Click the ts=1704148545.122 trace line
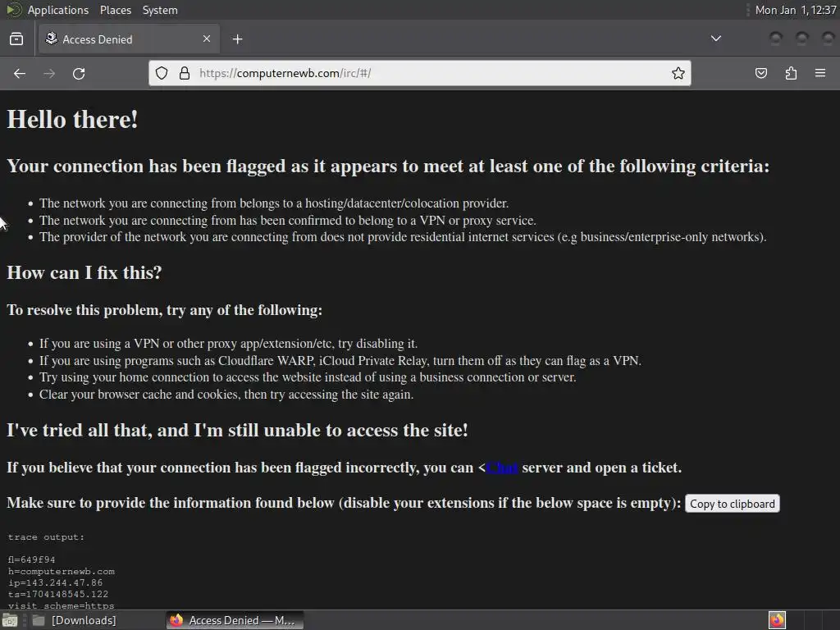The height and width of the screenshot is (630, 840). pos(58,594)
